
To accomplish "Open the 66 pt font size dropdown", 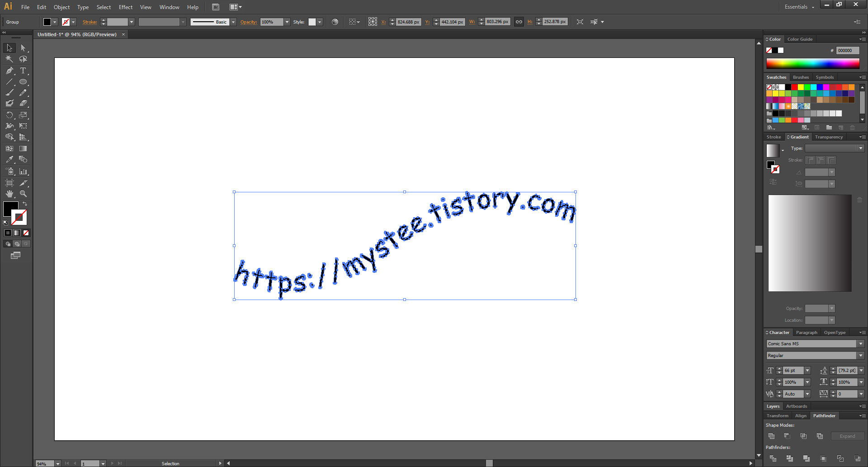I will [807, 371].
